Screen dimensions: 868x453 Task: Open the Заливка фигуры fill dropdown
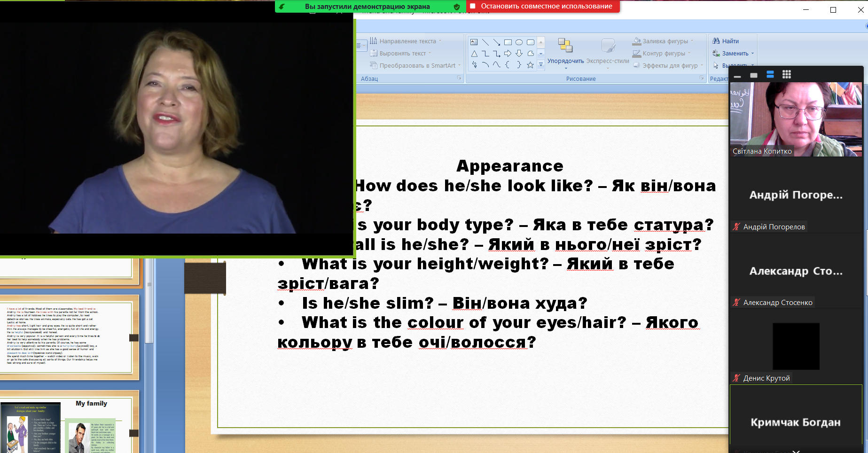[663, 41]
